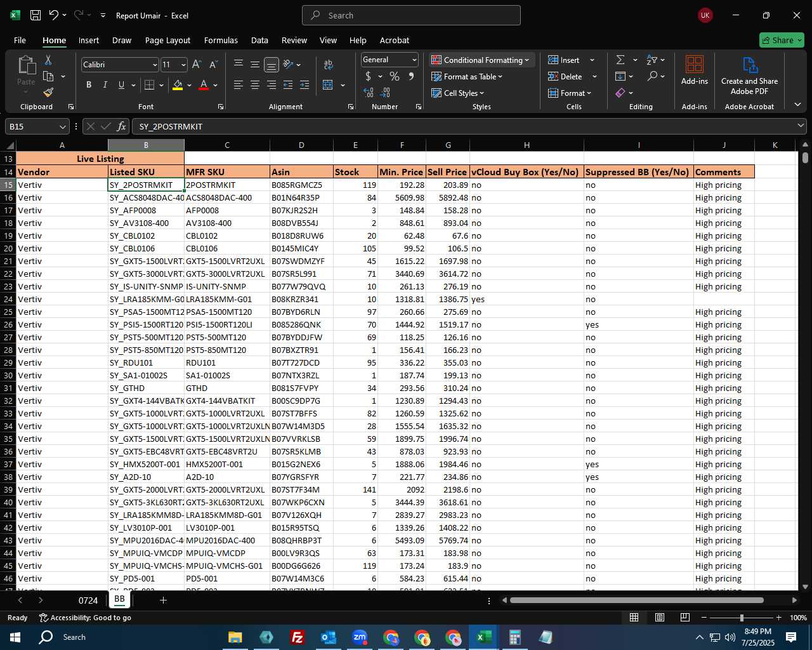Select Normal view icon in status bar
The width and height of the screenshot is (812, 650).
coord(634,618)
